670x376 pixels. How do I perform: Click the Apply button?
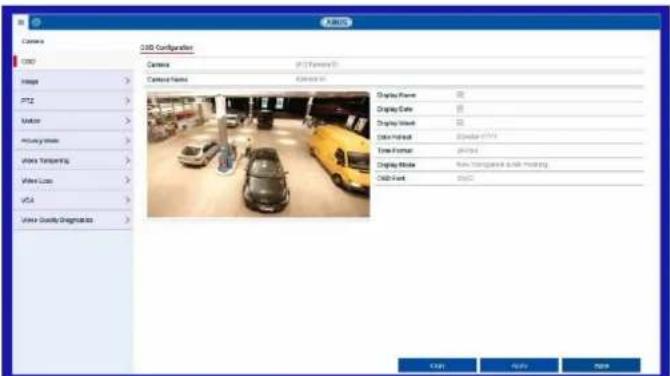[x=519, y=366]
